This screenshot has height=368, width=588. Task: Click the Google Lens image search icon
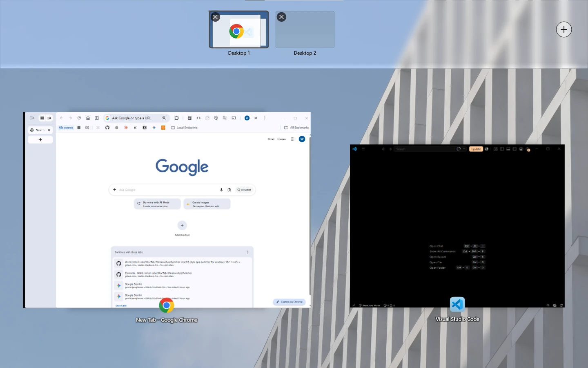pyautogui.click(x=229, y=190)
